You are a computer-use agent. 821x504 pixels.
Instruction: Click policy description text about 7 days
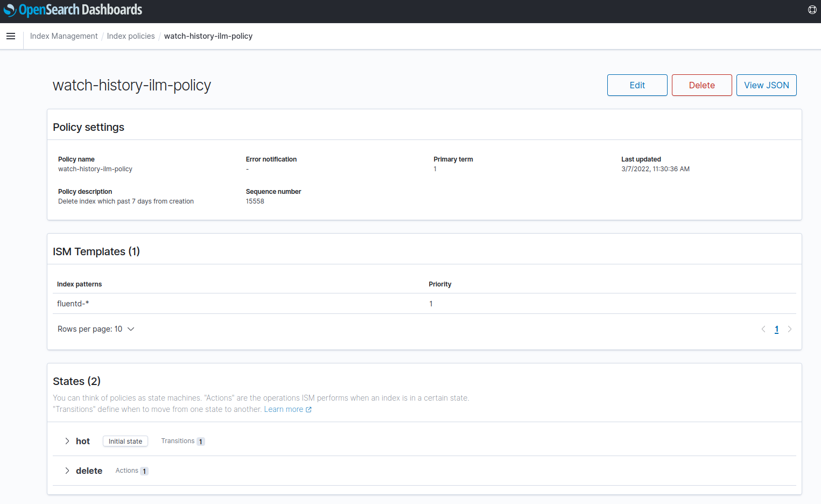pyautogui.click(x=126, y=201)
